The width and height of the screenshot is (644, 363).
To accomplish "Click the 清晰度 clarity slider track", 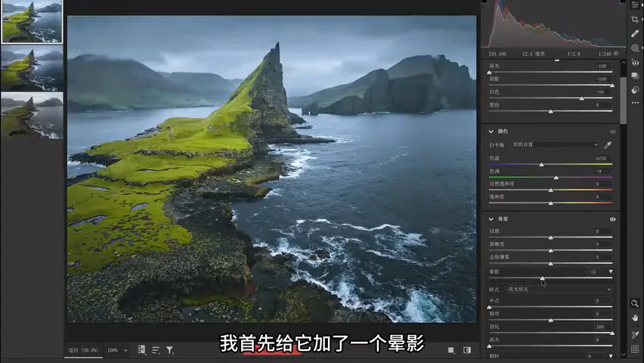I will 551,250.
